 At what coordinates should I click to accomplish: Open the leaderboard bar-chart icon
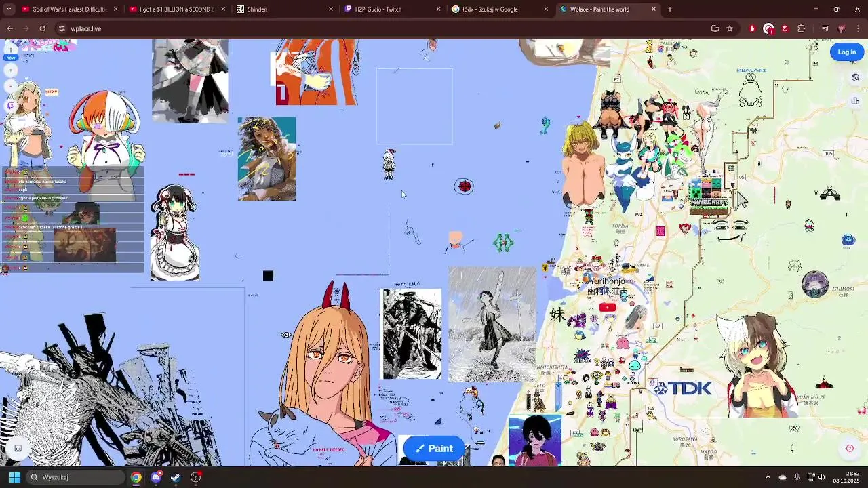855,101
